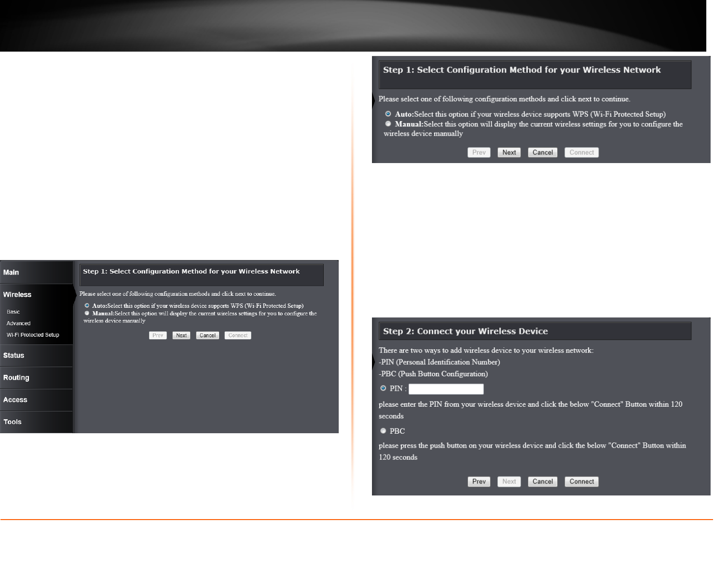
Task: Click the "-PBC (Push Button Configuration)" line
Action: click(x=433, y=374)
